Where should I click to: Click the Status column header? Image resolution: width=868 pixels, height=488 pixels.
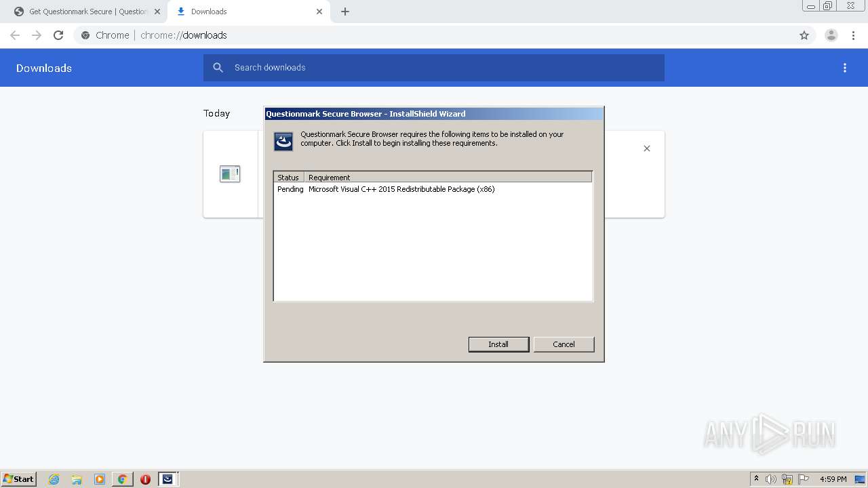pos(289,178)
